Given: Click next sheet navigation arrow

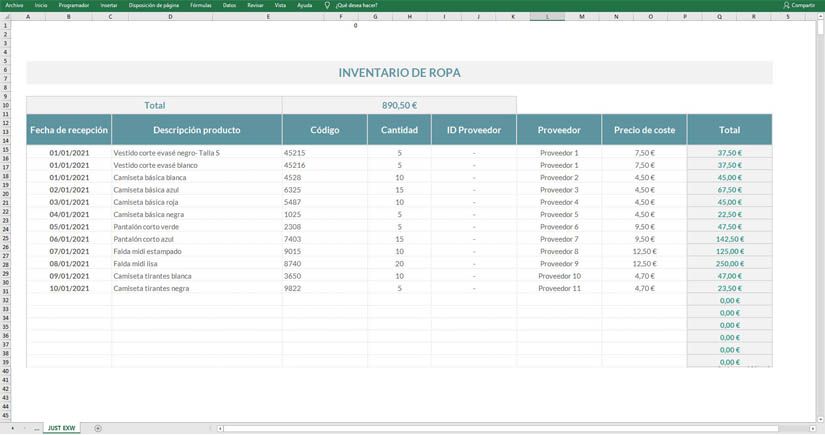Looking at the screenshot, I should 23,428.
